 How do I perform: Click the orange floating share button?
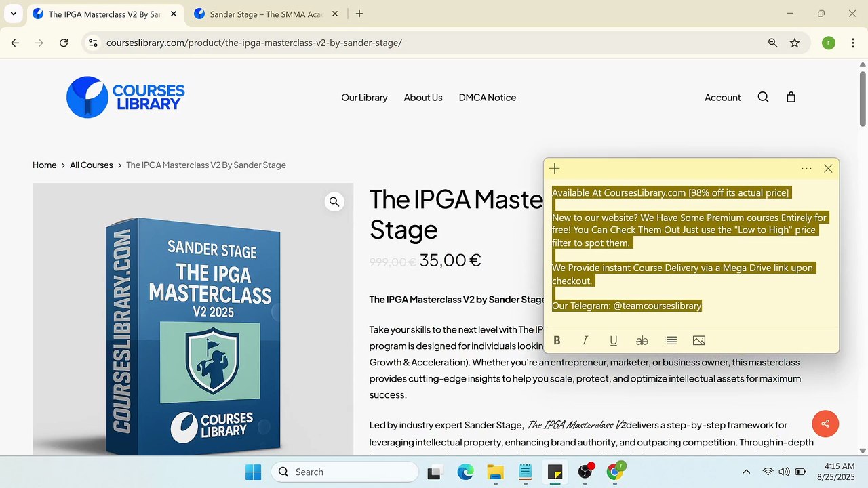[825, 424]
